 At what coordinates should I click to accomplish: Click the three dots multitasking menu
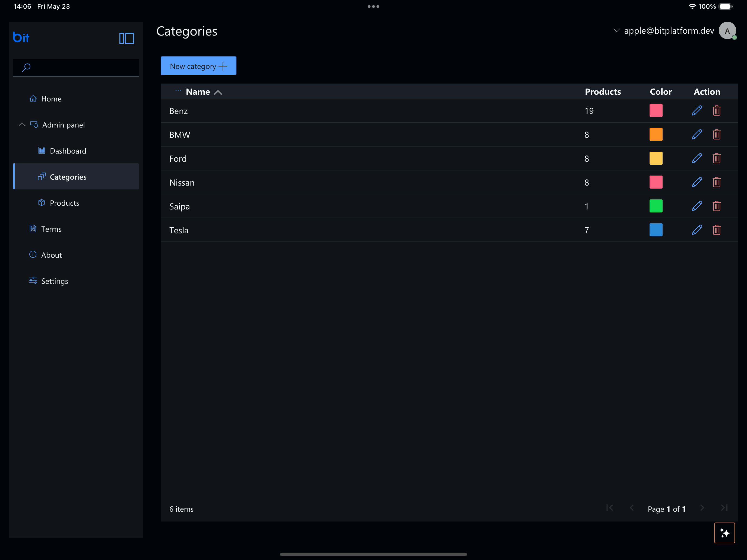tap(373, 7)
